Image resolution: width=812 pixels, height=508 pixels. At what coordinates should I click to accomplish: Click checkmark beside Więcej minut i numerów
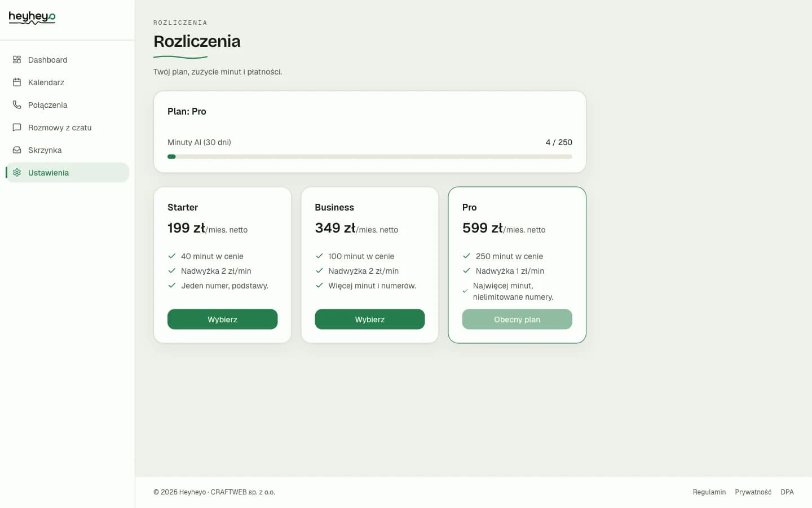tap(319, 285)
